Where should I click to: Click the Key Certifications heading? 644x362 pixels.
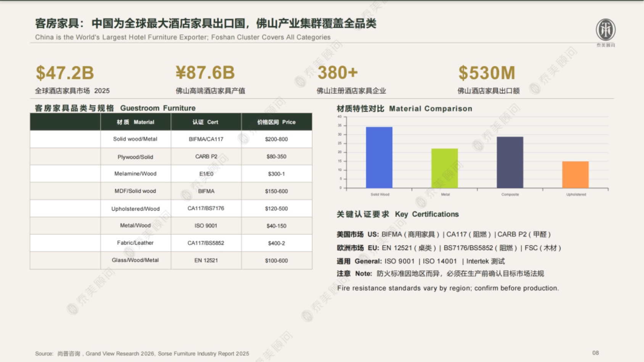[x=398, y=214]
